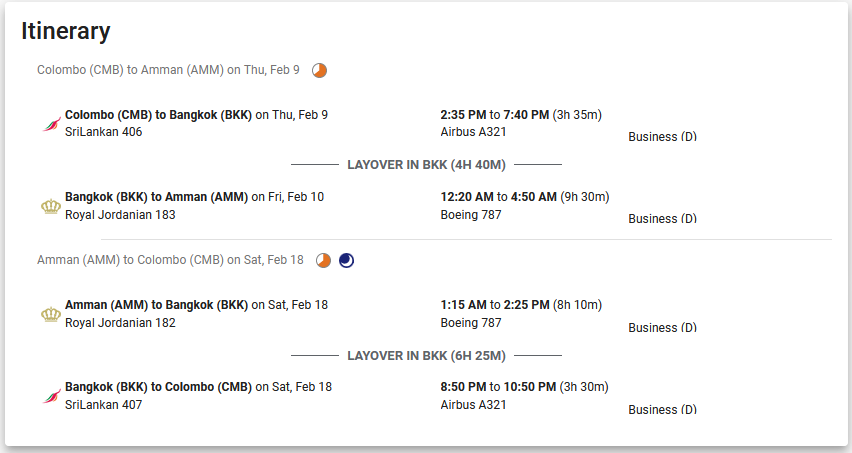Click the layover in BKK 4H 40M label

pyautogui.click(x=427, y=165)
